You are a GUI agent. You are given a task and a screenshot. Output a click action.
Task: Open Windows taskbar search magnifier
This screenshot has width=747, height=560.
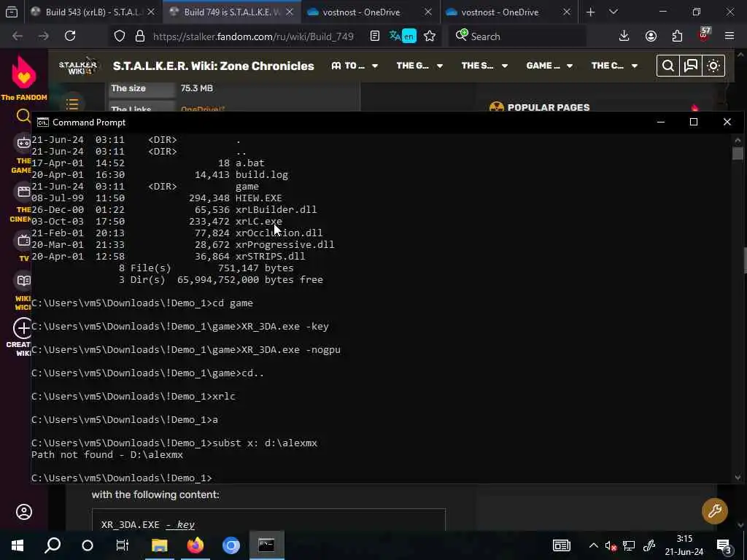(x=53, y=545)
